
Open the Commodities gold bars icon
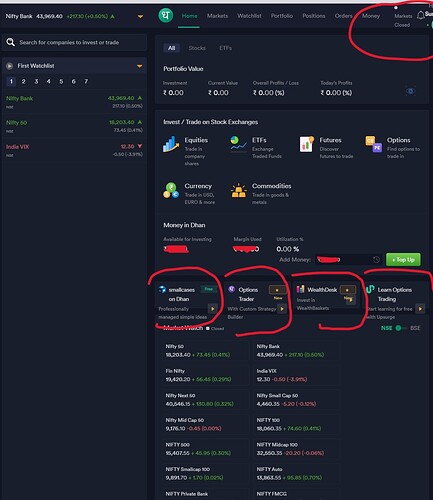click(239, 190)
